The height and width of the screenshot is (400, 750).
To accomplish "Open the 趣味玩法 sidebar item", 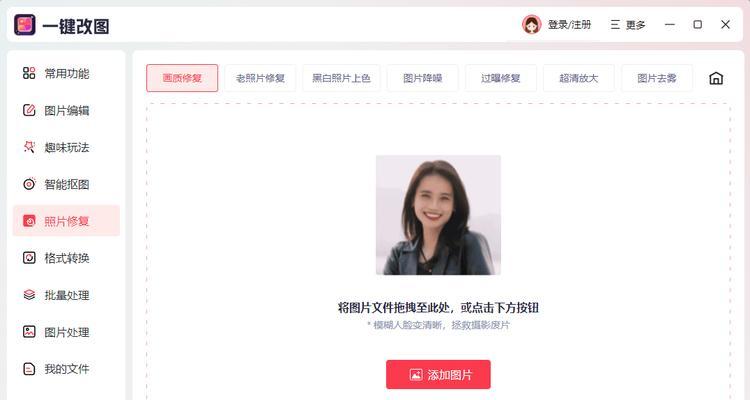I will point(66,147).
